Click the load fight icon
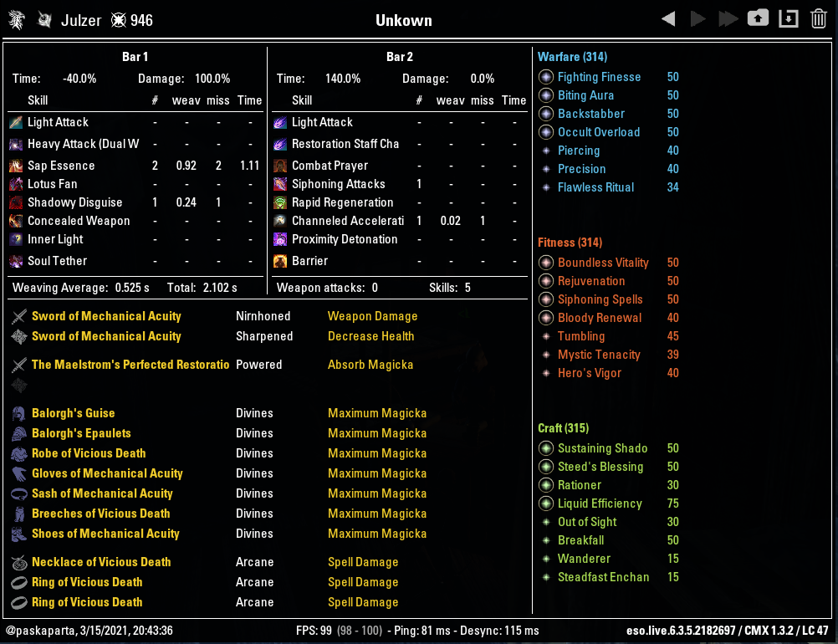Screen dimensions: 838x644 [789, 18]
